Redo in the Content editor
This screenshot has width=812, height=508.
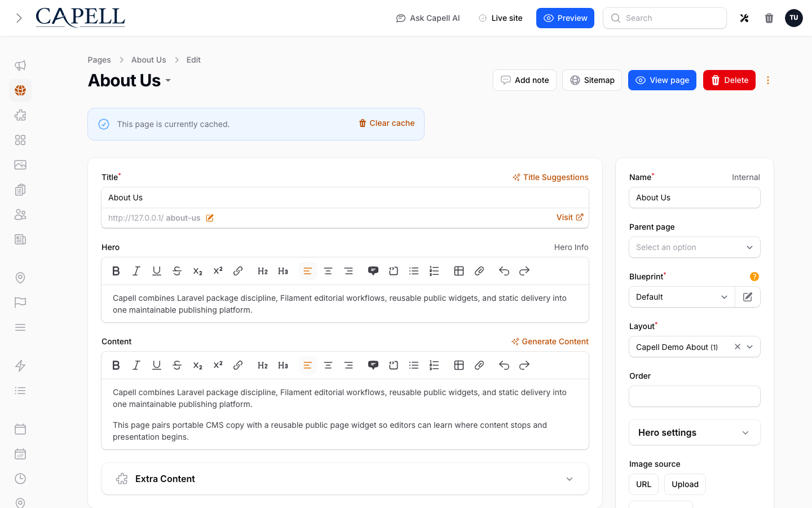(x=524, y=365)
